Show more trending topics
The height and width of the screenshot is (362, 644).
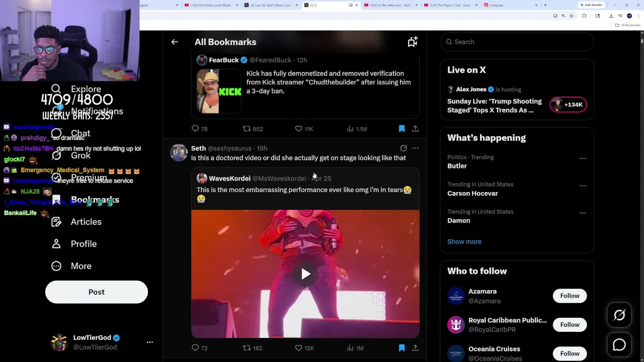pyautogui.click(x=464, y=242)
